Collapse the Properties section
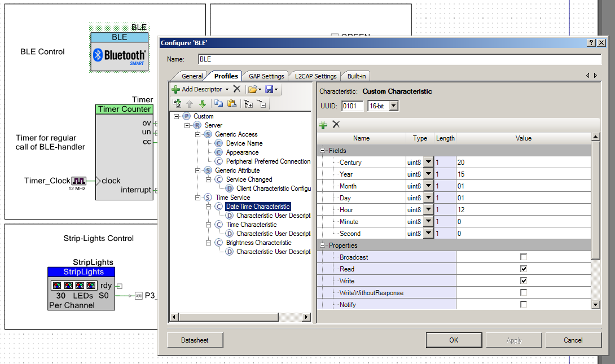 coord(322,245)
